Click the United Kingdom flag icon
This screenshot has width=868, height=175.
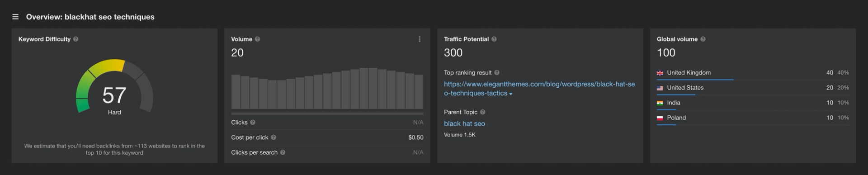pos(660,73)
